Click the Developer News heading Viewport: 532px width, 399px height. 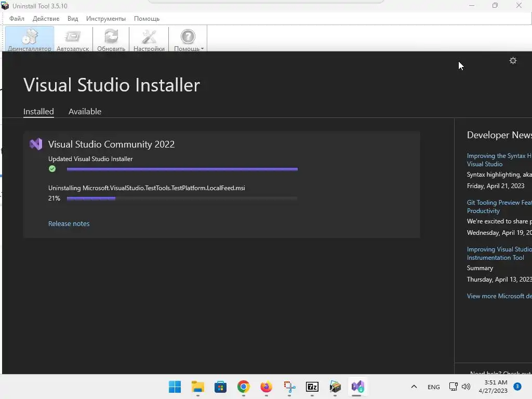coord(499,135)
